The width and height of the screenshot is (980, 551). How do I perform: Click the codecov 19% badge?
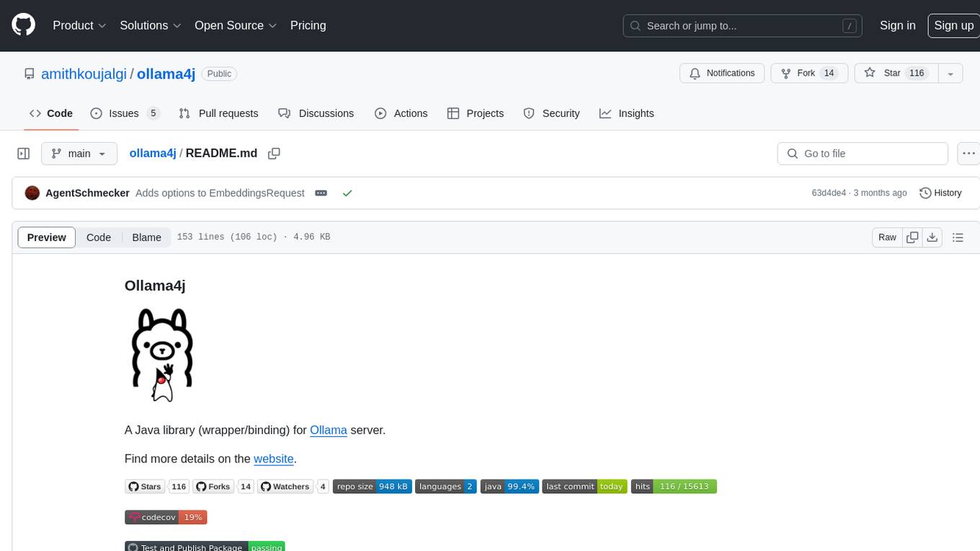(166, 517)
